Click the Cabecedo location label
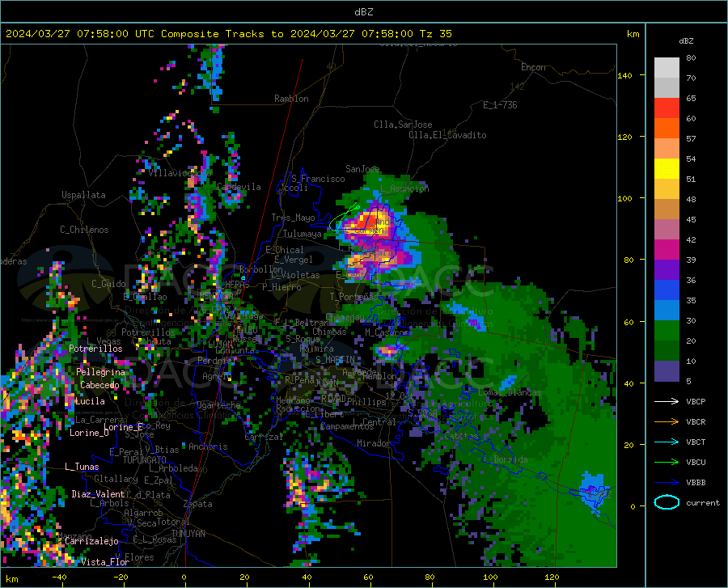The width and height of the screenshot is (728, 588). 99,385
